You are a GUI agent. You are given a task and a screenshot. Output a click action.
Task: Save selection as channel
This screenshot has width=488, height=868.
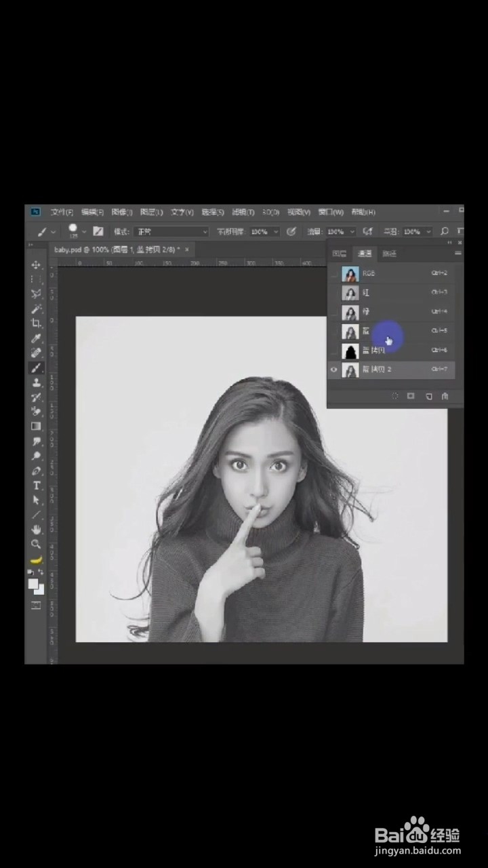411,396
